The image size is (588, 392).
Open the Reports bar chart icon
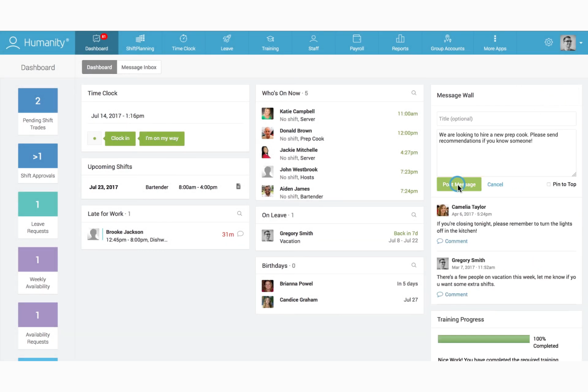(400, 39)
